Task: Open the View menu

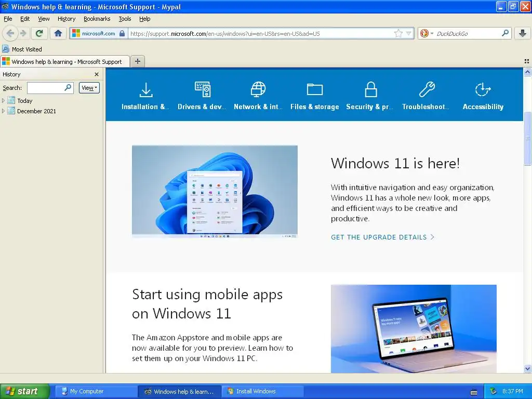Action: [x=44, y=19]
